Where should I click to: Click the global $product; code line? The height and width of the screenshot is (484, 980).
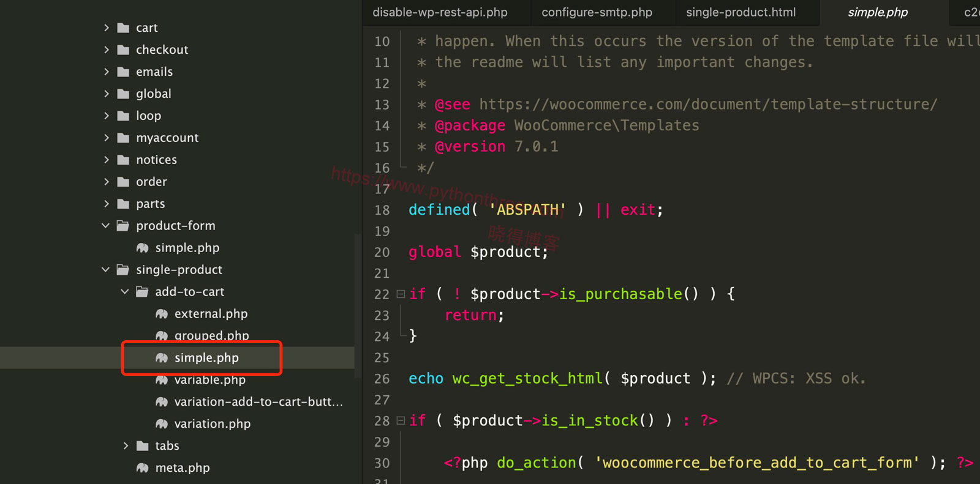coord(478,252)
